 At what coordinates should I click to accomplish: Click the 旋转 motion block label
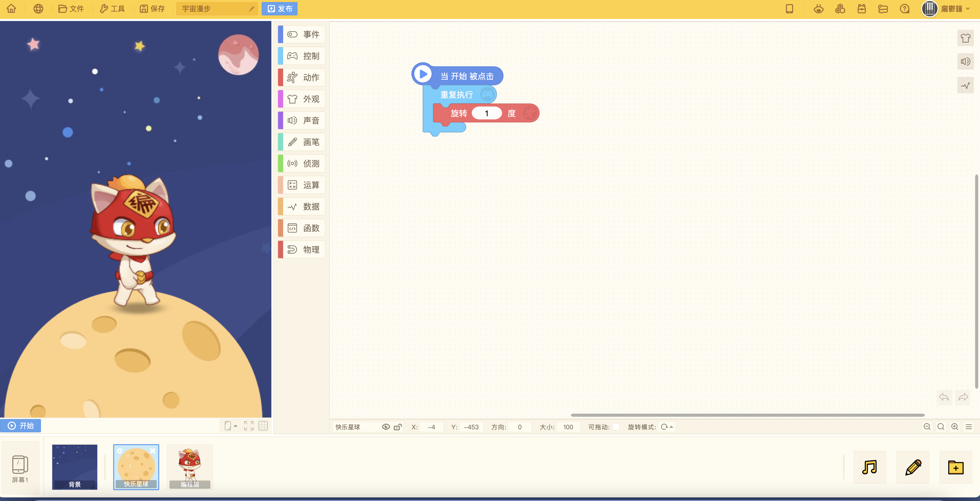[459, 113]
